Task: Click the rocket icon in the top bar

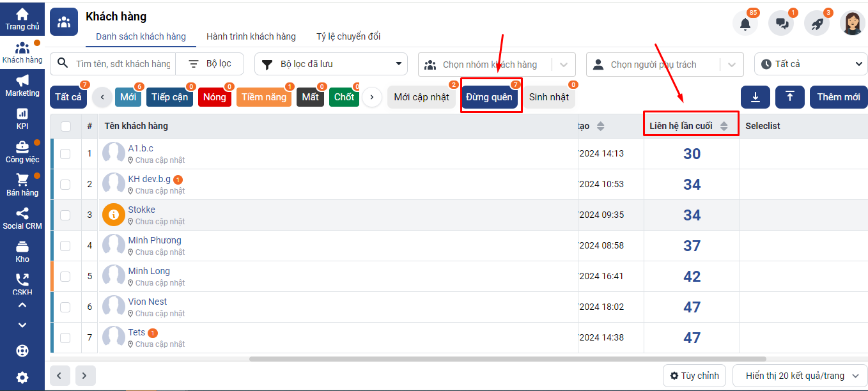Action: [816, 22]
